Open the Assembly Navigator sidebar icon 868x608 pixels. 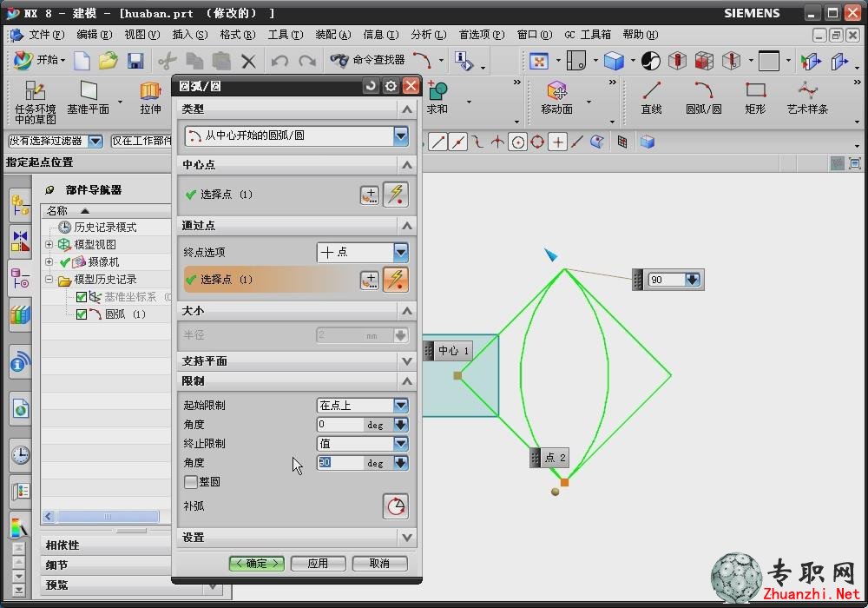click(x=21, y=206)
